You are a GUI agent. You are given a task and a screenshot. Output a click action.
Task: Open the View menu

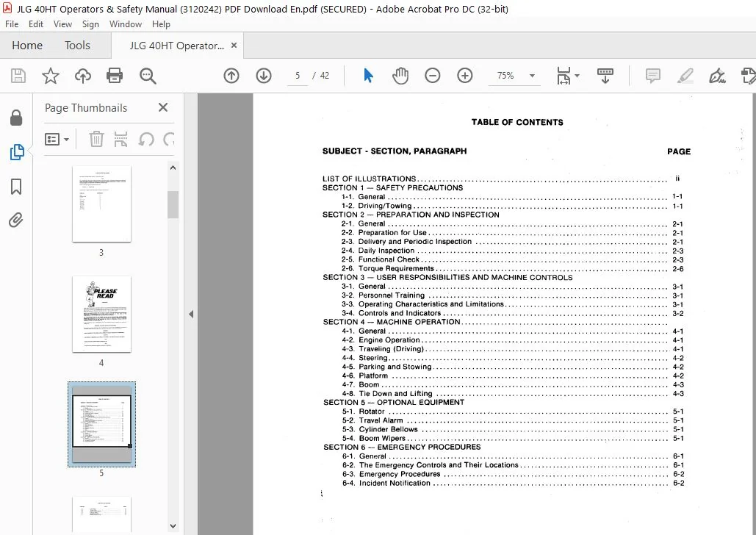[62, 24]
